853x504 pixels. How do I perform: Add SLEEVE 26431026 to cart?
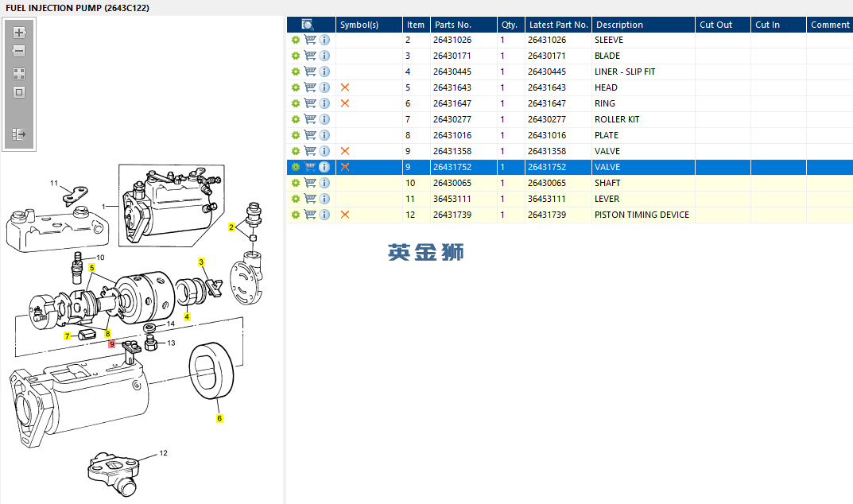click(x=310, y=40)
